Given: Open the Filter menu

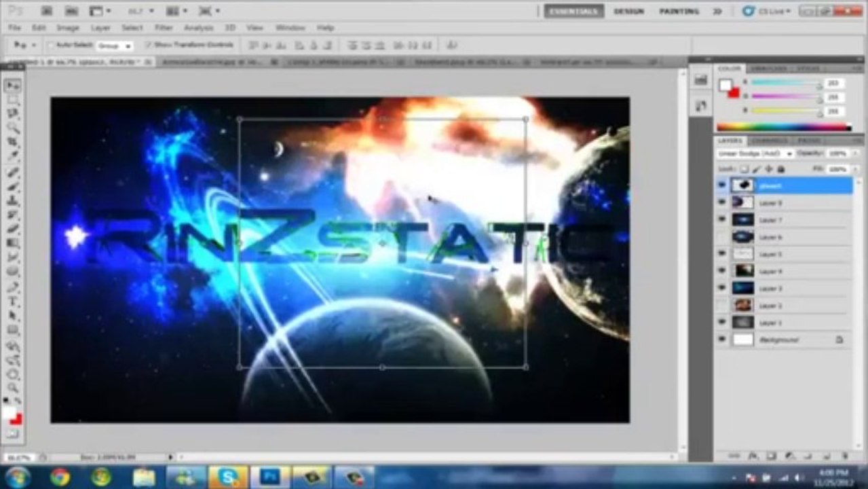Looking at the screenshot, I should click(x=164, y=28).
